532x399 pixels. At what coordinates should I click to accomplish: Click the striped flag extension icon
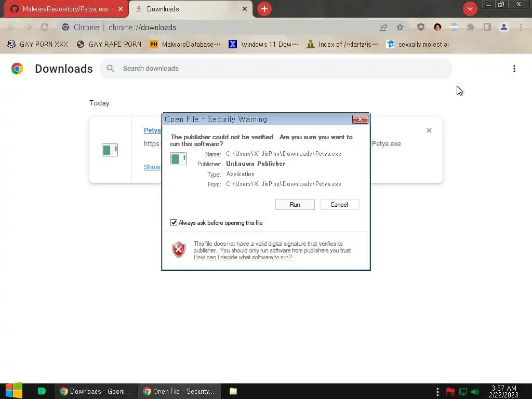click(454, 27)
